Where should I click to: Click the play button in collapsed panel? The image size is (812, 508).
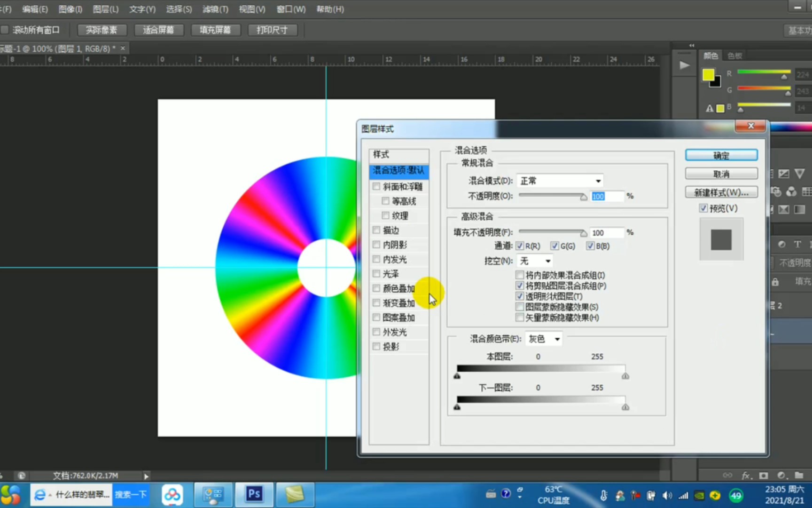[685, 65]
